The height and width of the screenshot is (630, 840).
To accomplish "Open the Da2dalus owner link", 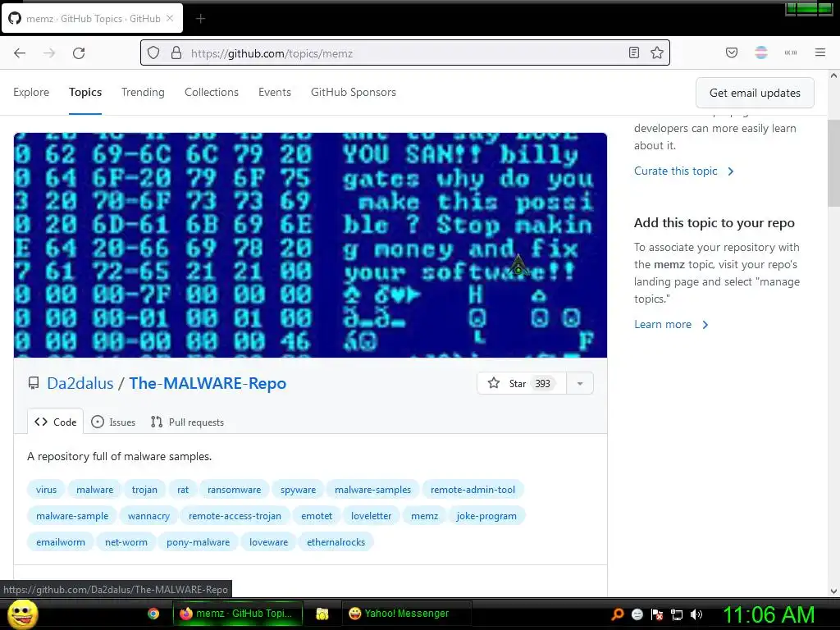I will coord(80,383).
